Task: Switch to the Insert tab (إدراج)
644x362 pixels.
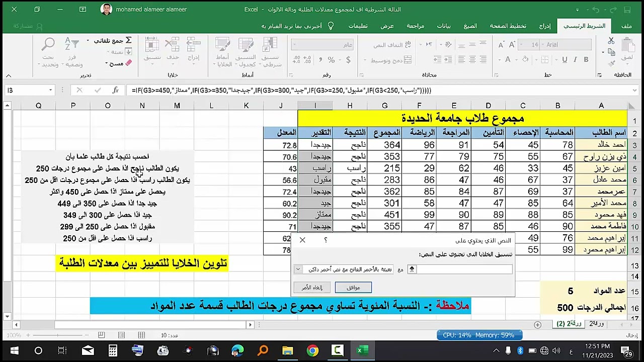Action: [544, 26]
